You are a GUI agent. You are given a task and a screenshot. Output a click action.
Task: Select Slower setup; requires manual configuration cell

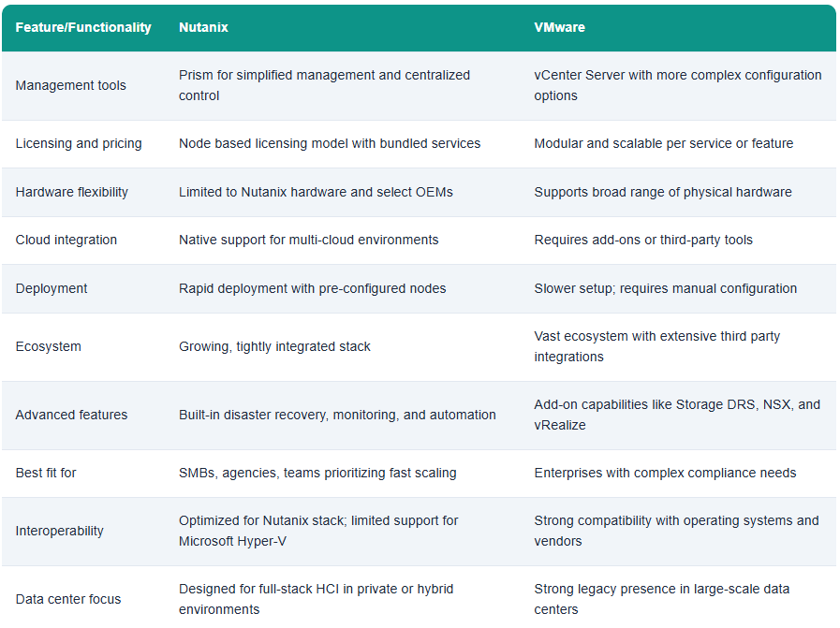click(666, 288)
